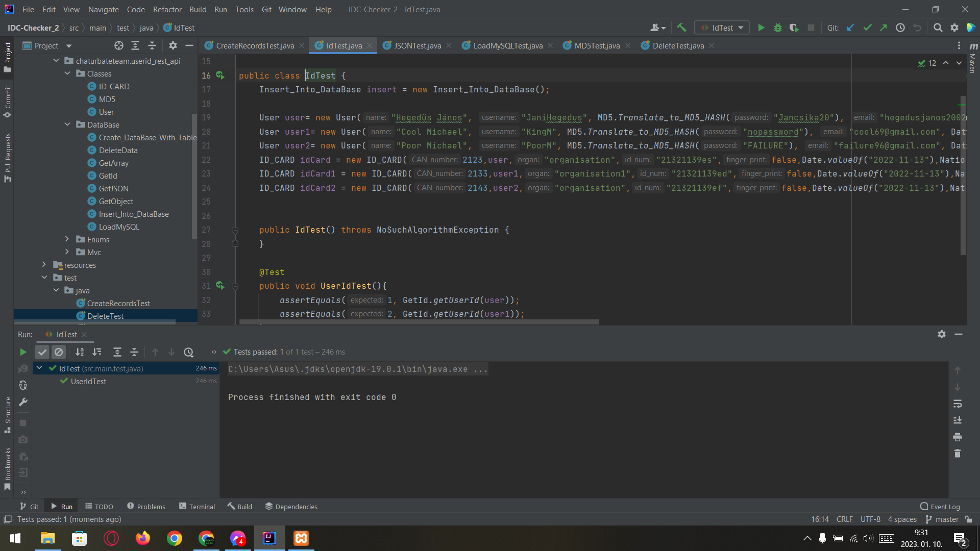Open the Terminal tool window tab
980x551 pixels.
click(x=197, y=507)
